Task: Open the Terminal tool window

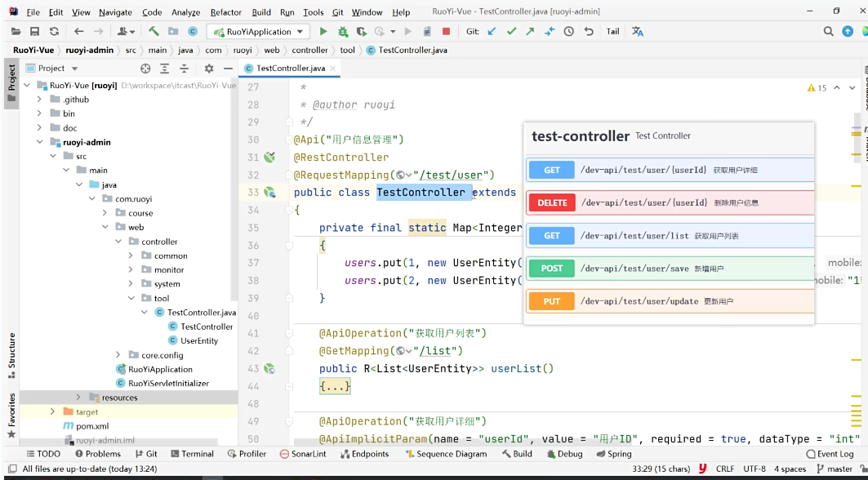Action: click(x=192, y=453)
